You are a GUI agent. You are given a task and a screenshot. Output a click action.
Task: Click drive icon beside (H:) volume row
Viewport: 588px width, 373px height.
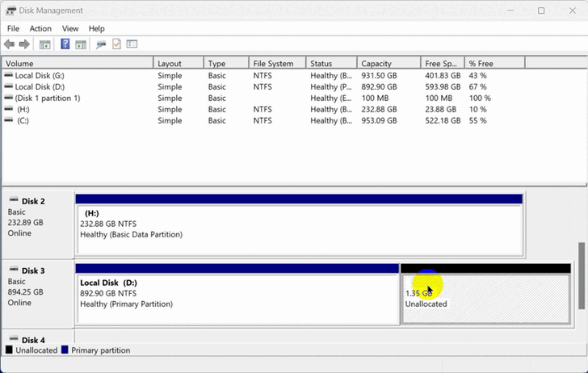pyautogui.click(x=8, y=109)
